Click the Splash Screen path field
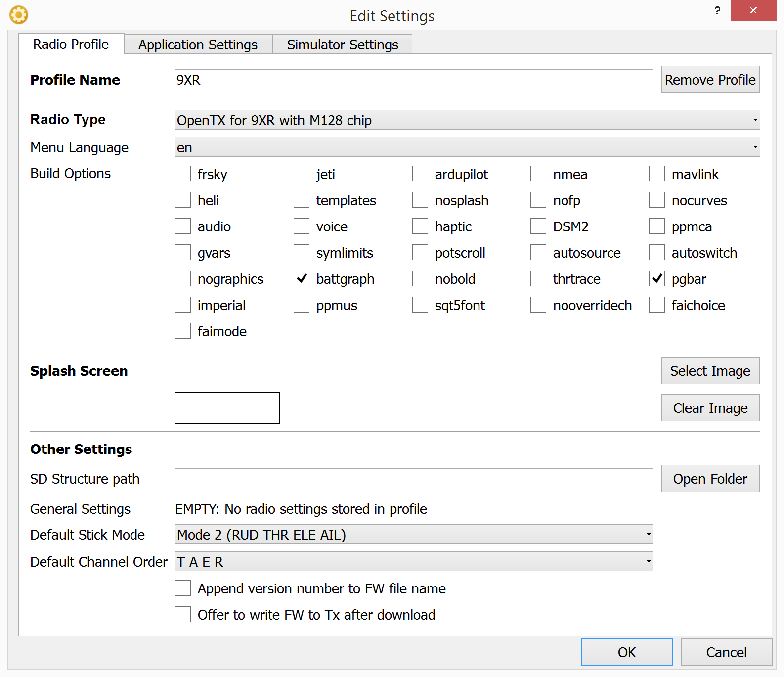This screenshot has height=677, width=784. tap(414, 370)
